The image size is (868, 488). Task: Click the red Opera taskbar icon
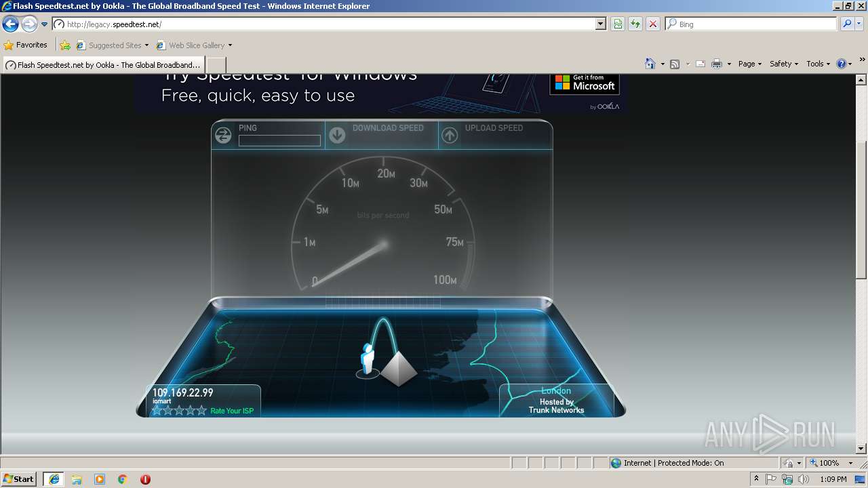pos(145,479)
